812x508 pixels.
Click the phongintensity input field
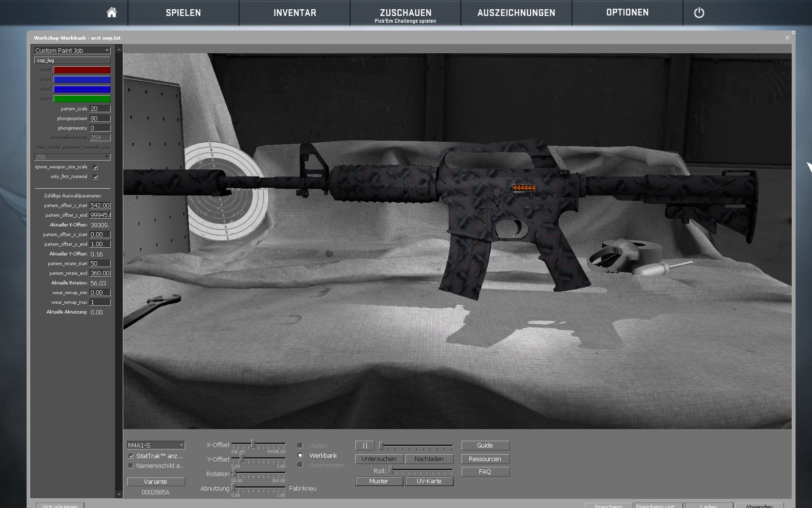100,128
